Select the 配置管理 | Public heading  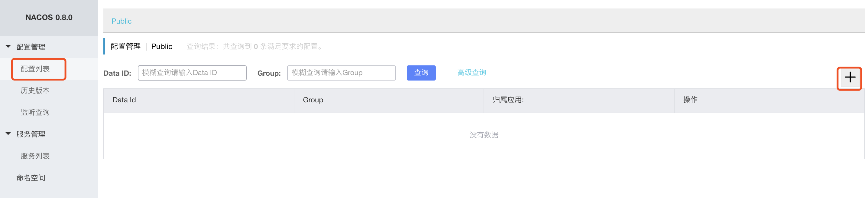[x=140, y=46]
